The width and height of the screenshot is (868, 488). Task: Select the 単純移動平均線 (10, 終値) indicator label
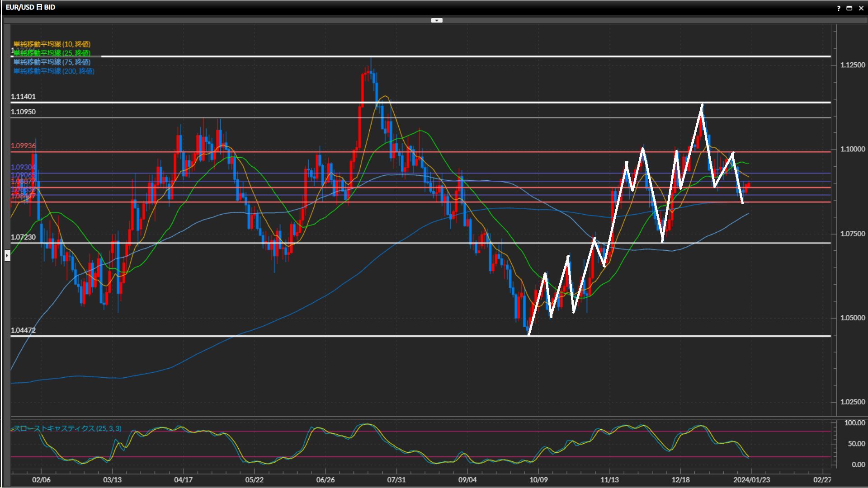tap(52, 44)
